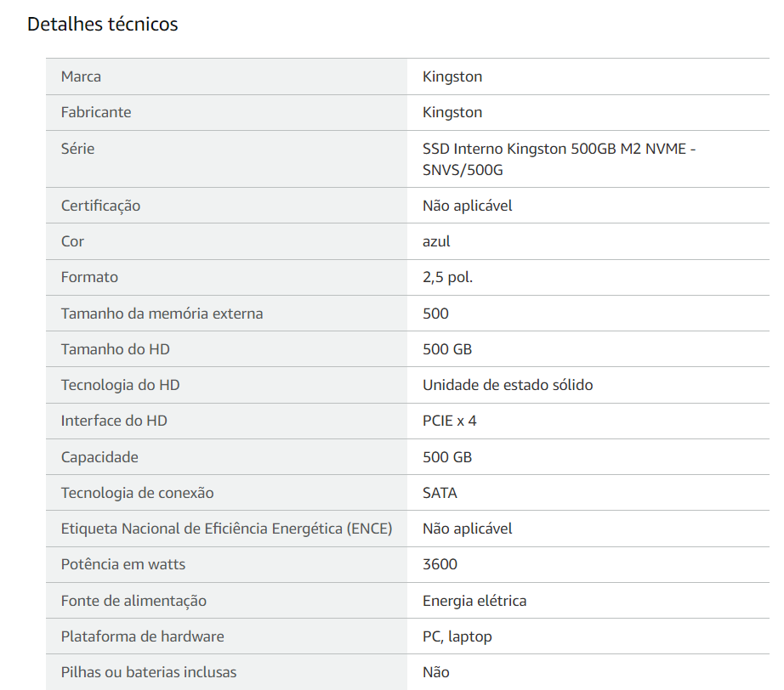784x690 pixels.
Task: Select the 3600 watts value
Action: tap(440, 564)
